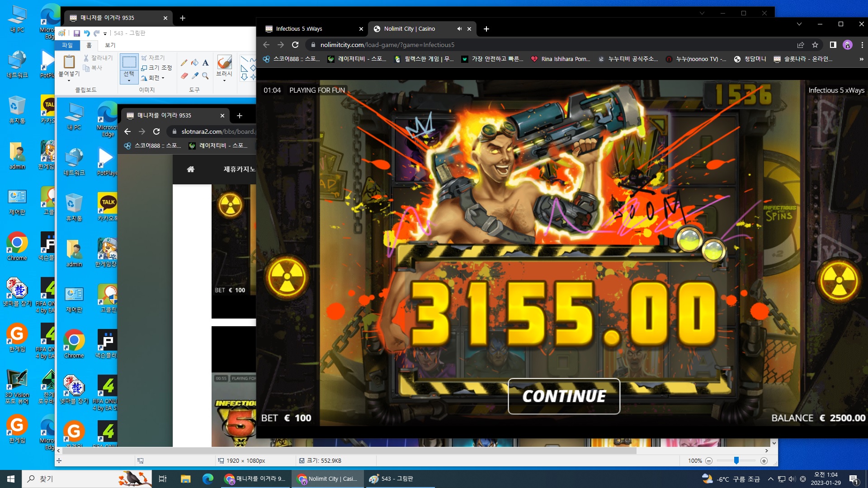
Task: Save the Paint image with the floppy icon
Action: (77, 33)
